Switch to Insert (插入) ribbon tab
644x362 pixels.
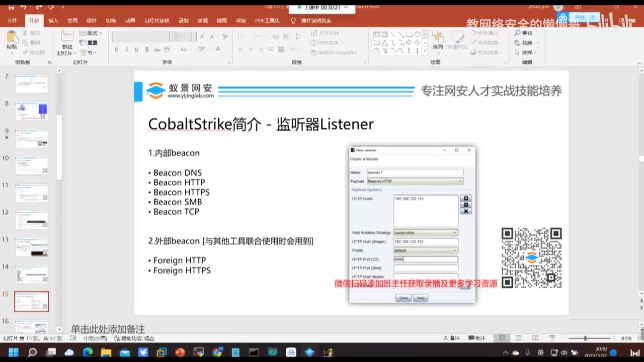point(53,21)
